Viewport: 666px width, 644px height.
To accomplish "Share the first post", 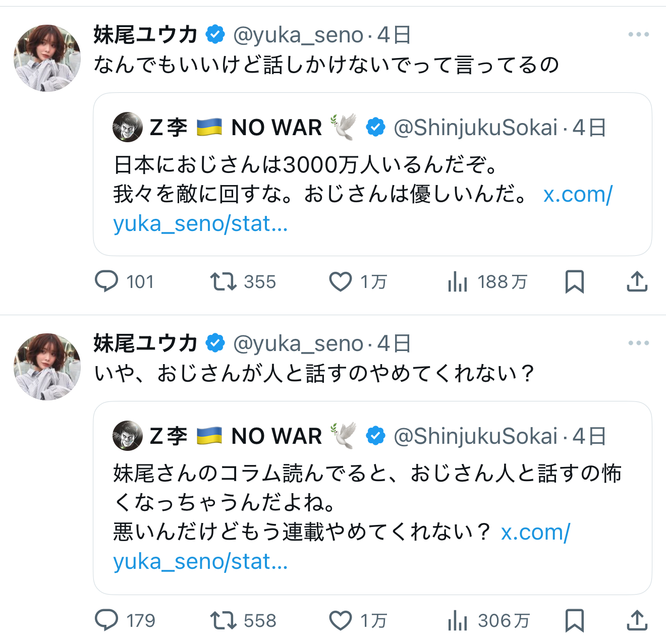I will tap(637, 281).
